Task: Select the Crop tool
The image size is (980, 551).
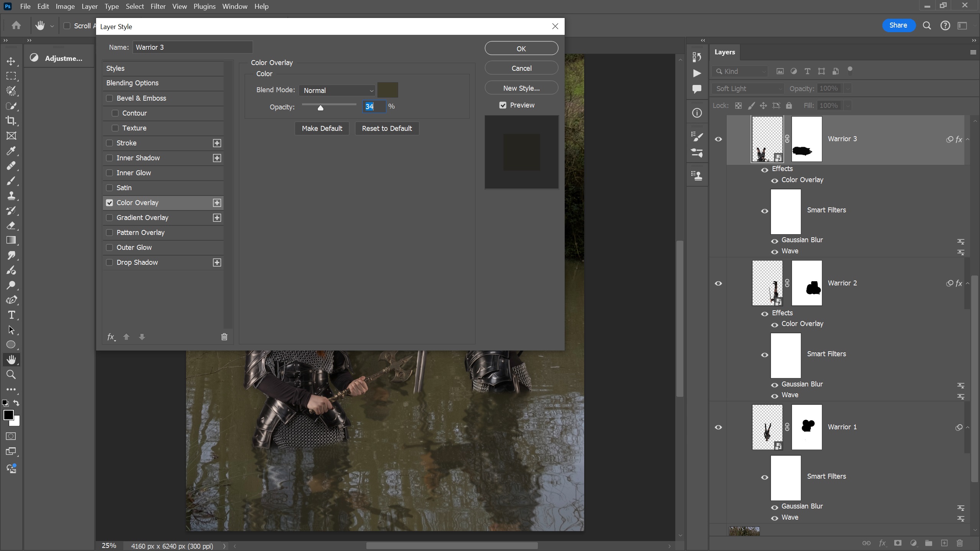Action: [11, 121]
